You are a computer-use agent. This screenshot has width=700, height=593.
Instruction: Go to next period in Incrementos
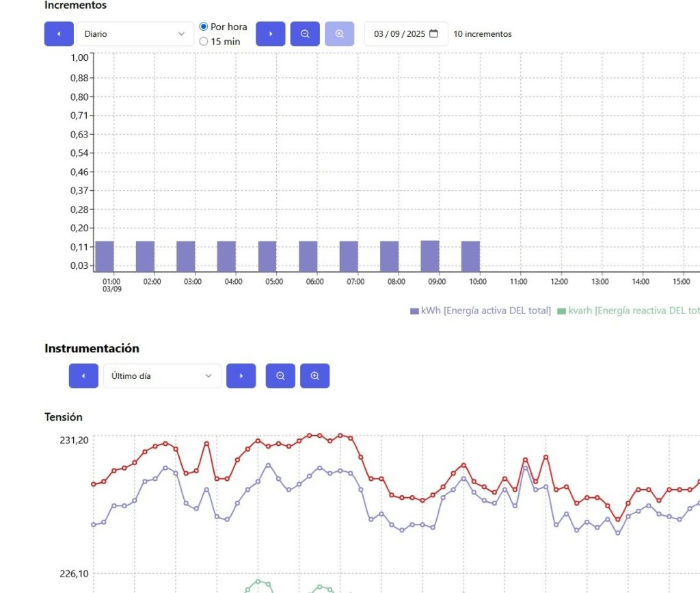pos(270,34)
